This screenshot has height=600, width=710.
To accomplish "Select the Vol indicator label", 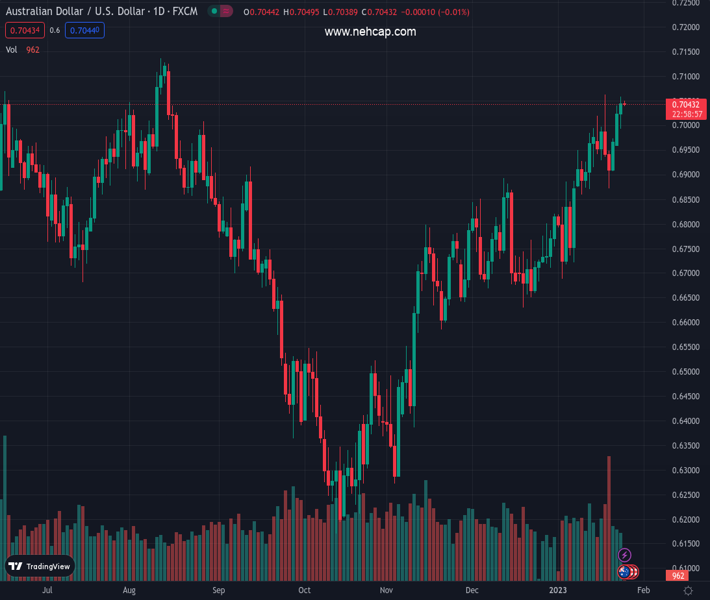I will click(x=12, y=49).
